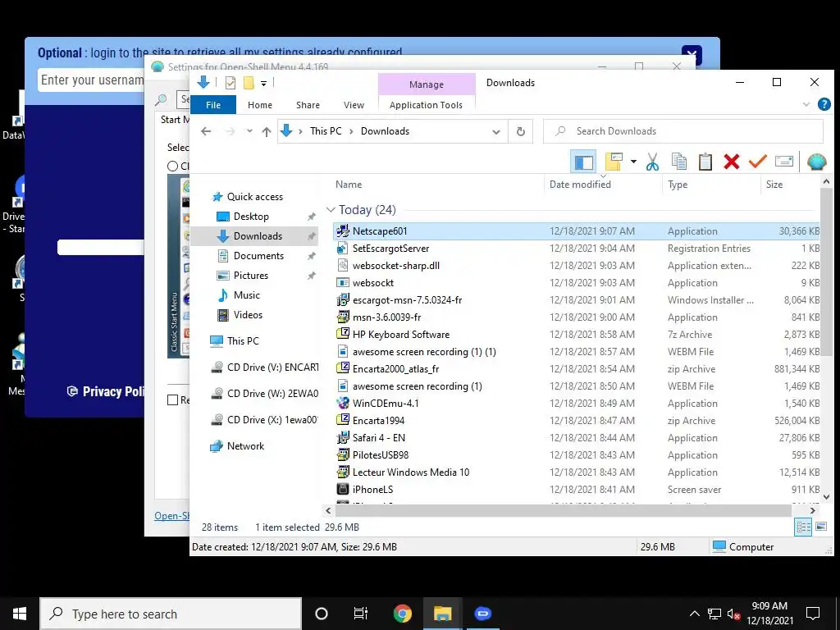Open Customize Quick Access Toolbar dropdown

click(263, 83)
